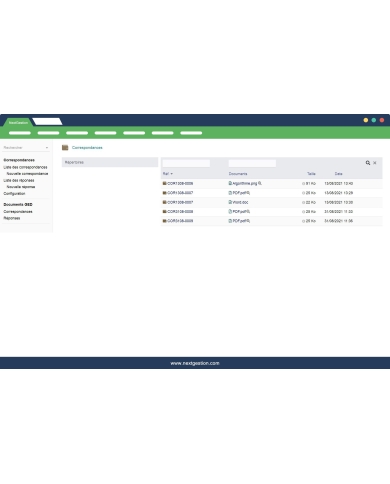Screen dimensions: 390x484
Task: Open reference COR3108-0009
Action: [x=180, y=221]
